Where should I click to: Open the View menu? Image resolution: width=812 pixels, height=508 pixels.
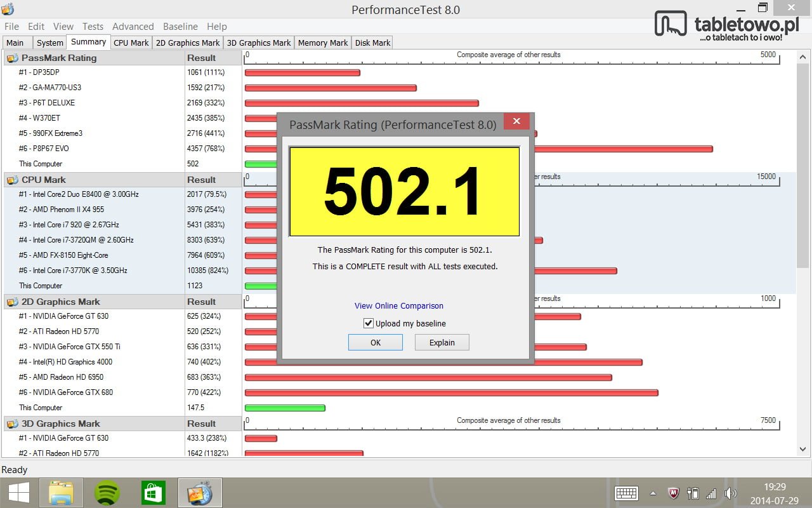(63, 27)
